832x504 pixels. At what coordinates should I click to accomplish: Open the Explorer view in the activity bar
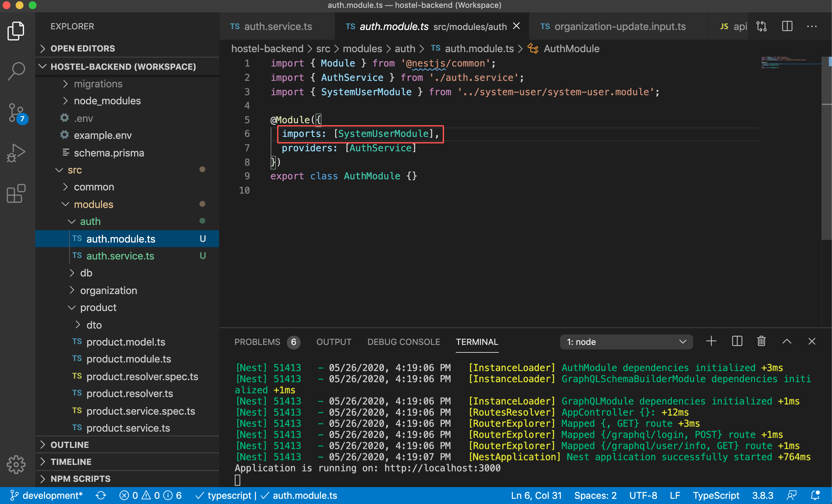point(16,31)
